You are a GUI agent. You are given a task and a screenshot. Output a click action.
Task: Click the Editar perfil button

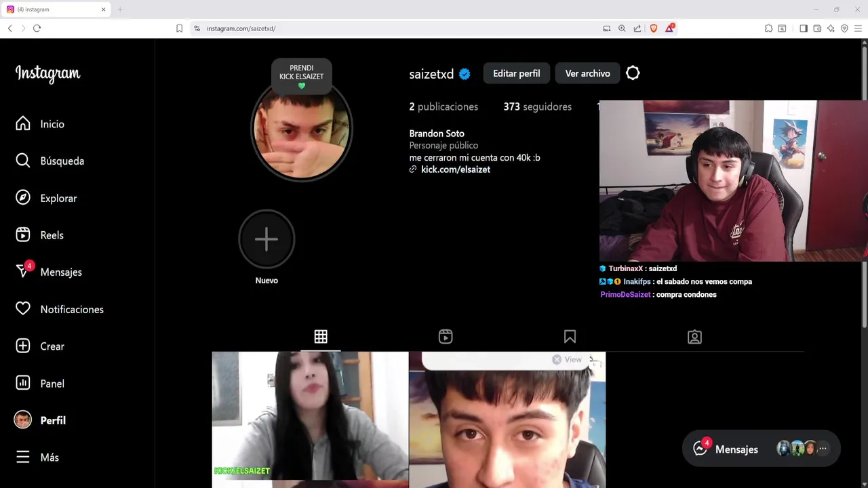click(x=517, y=73)
